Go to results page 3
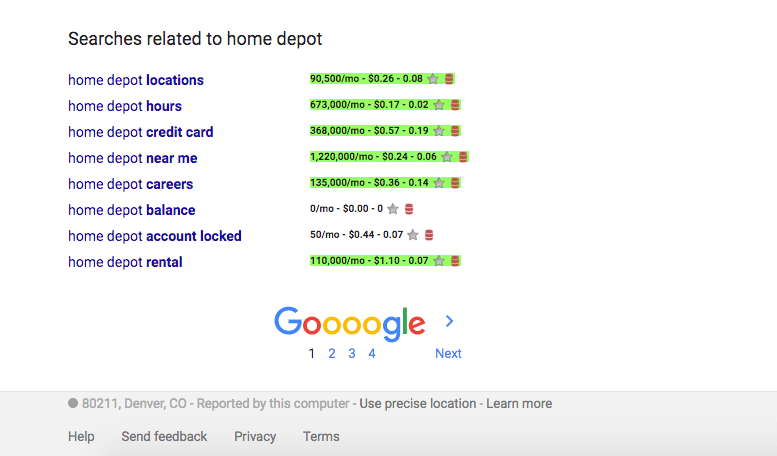Viewport: 777px width, 456px height. pyautogui.click(x=352, y=353)
